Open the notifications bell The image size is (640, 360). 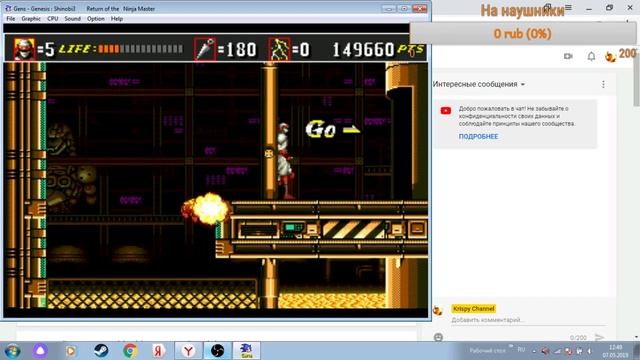coord(591,56)
